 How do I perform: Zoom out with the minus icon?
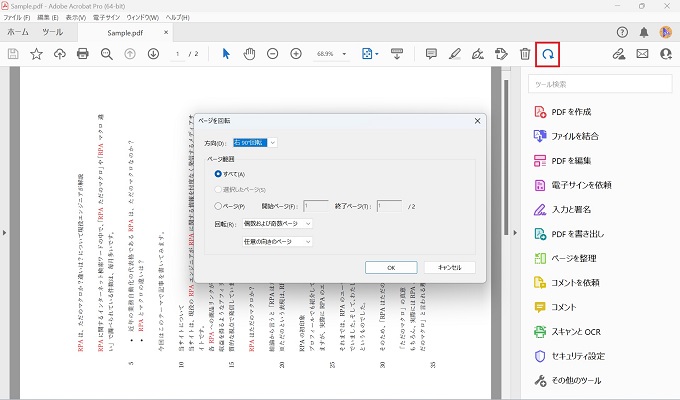272,54
